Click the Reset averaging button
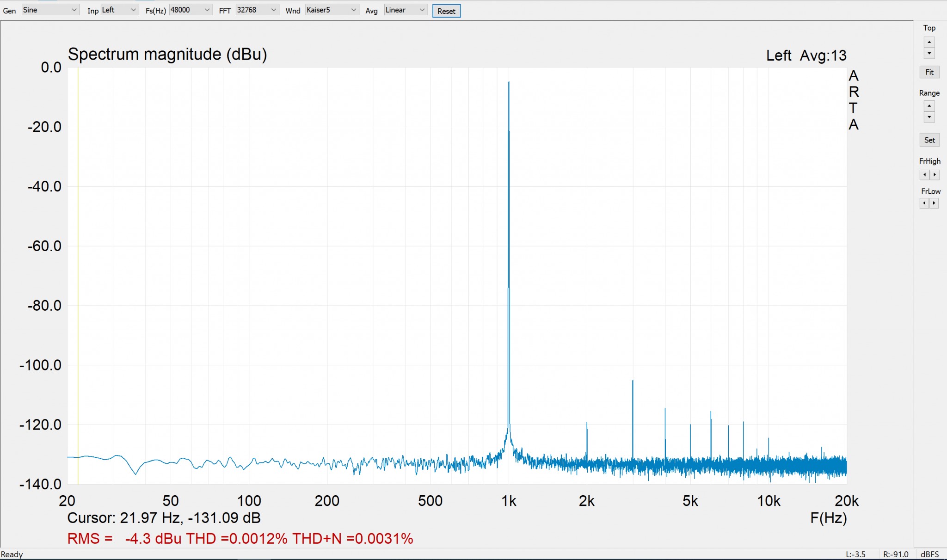 click(446, 11)
